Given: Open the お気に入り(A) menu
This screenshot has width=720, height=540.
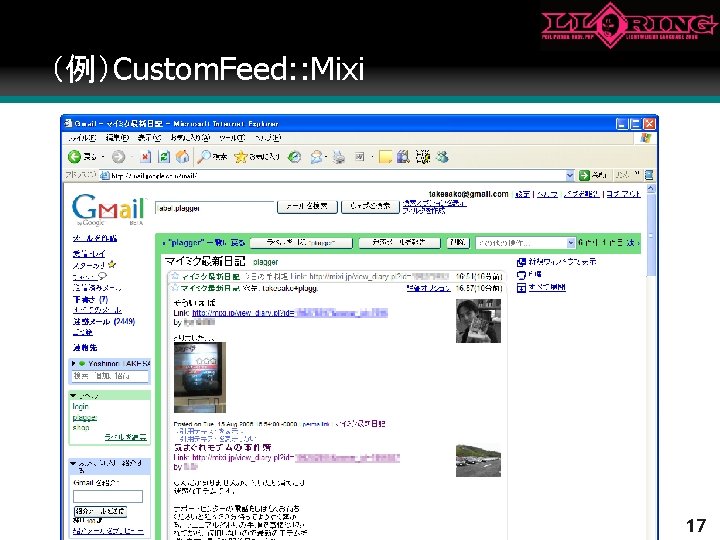Looking at the screenshot, I should pos(190,138).
